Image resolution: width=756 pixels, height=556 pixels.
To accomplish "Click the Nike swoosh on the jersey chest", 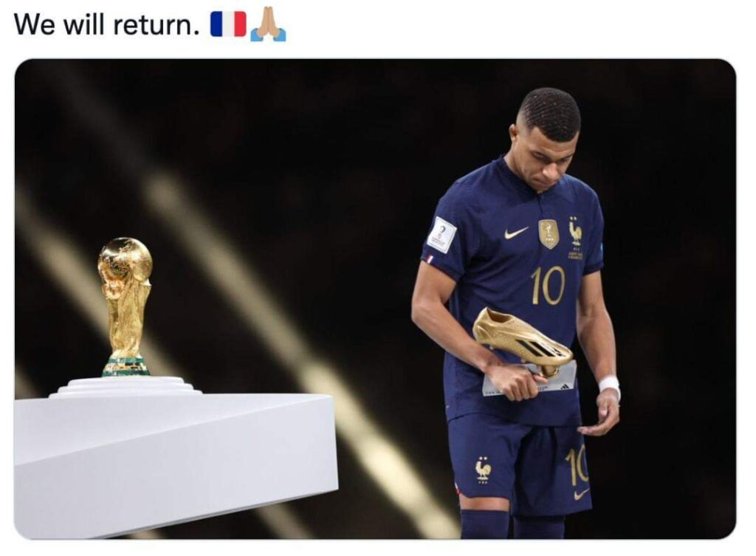I will (x=516, y=233).
